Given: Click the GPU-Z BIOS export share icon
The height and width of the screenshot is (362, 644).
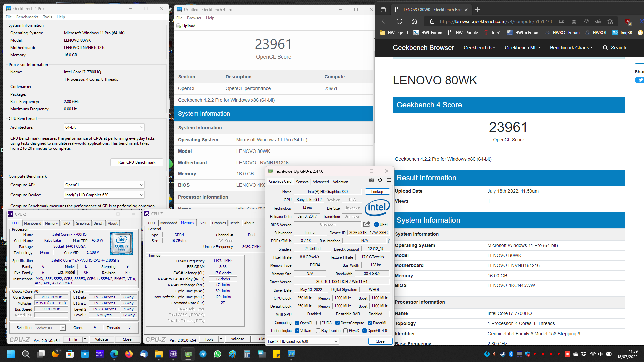Looking at the screenshot, I should point(367,224).
